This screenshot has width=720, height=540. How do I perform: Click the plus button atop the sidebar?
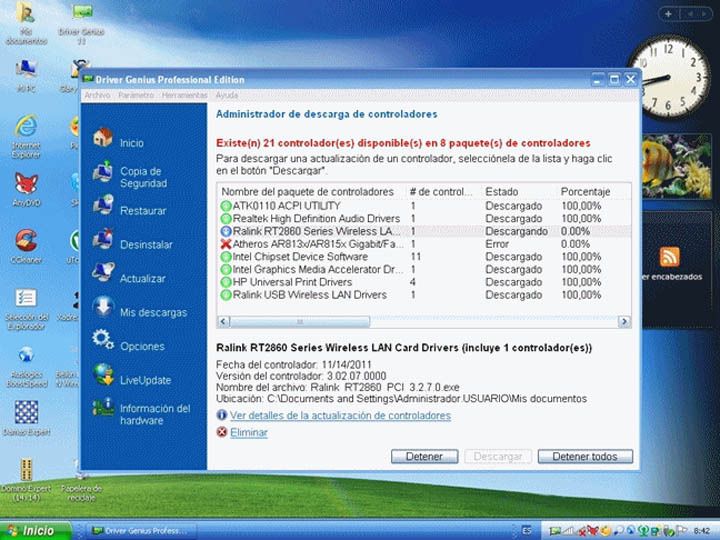pos(668,14)
